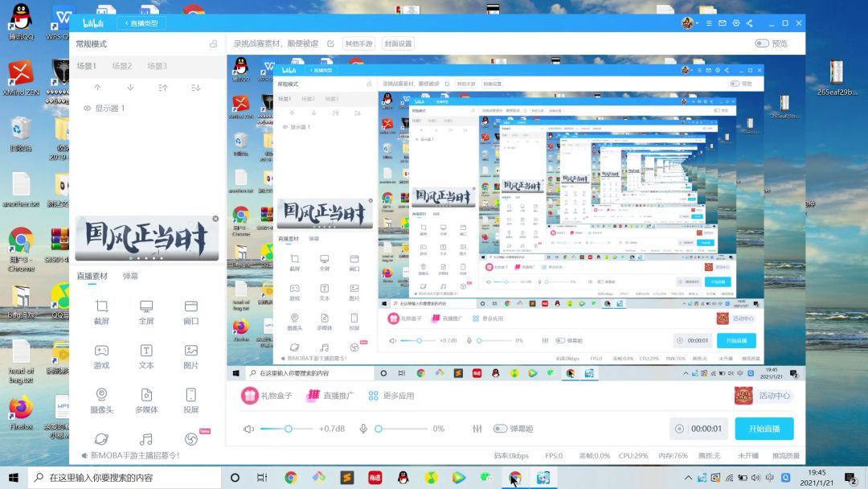Add a 游戏 game source
This screenshot has height=489, width=868.
click(x=101, y=356)
